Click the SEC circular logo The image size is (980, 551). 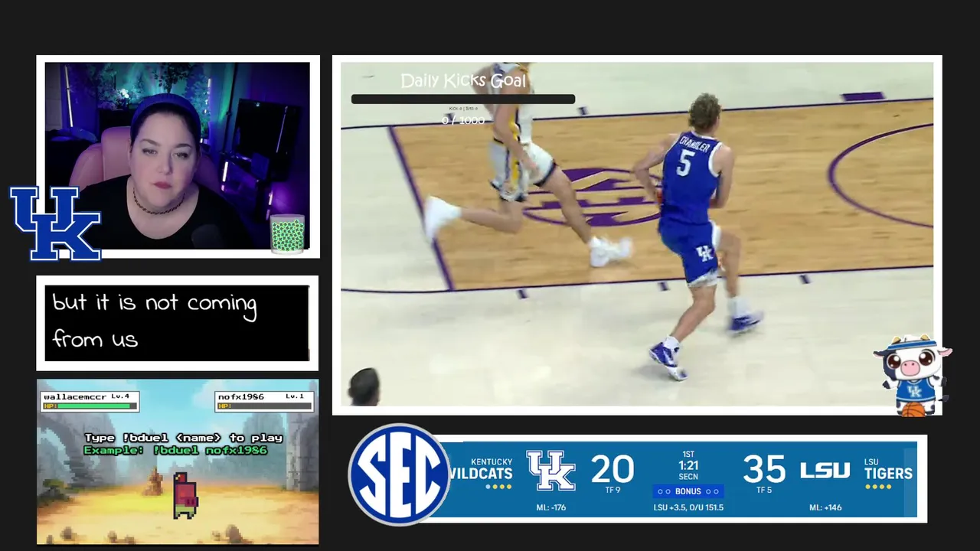point(399,474)
